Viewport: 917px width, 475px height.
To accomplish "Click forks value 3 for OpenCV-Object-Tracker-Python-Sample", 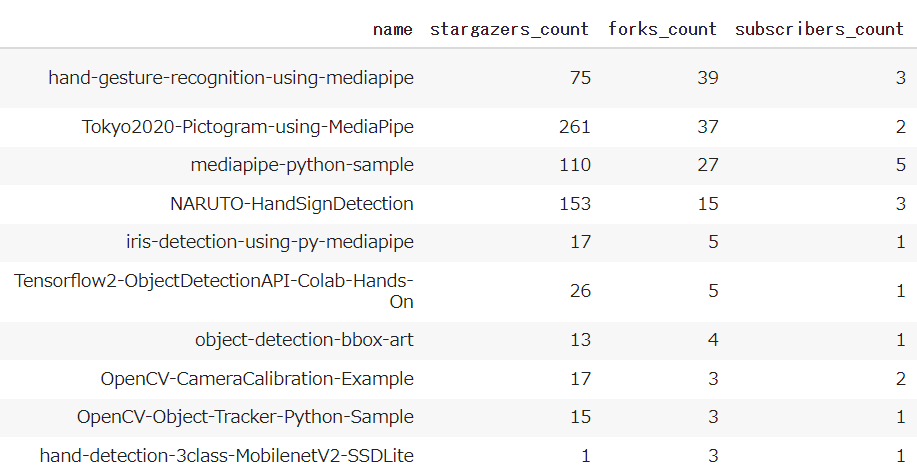I will [713, 417].
